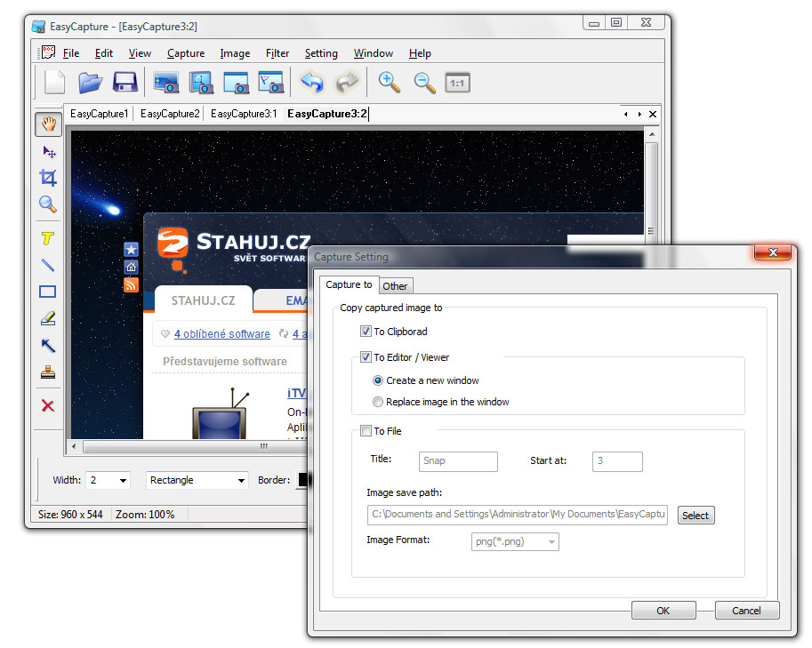Select the Rectangle shape tool
Screen dimensions: 812x648
[x=48, y=292]
